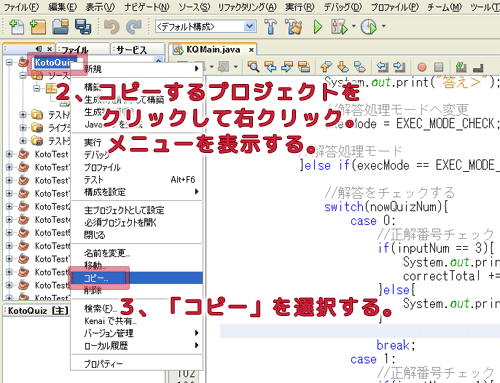Open the バージョン管理 submenu

[x=137, y=333]
